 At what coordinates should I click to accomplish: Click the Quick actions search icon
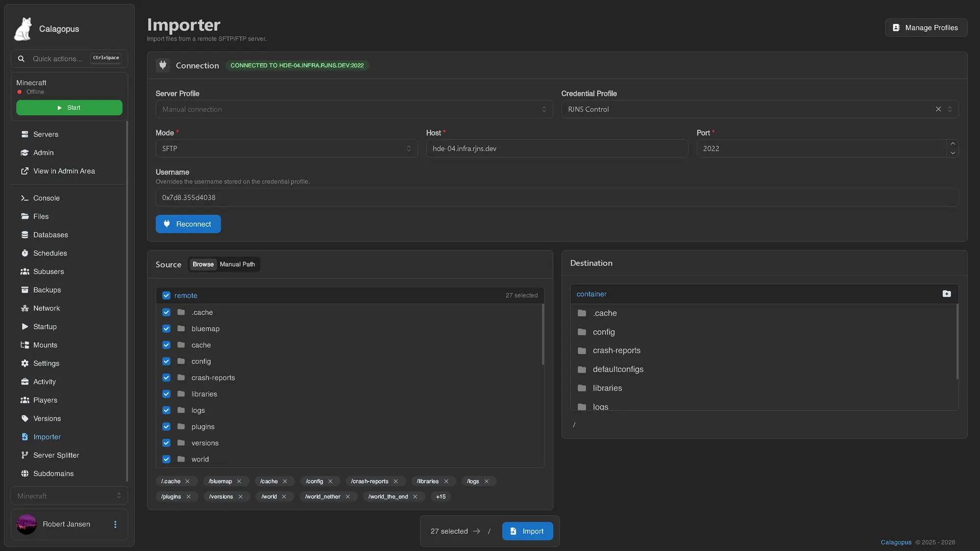(21, 59)
